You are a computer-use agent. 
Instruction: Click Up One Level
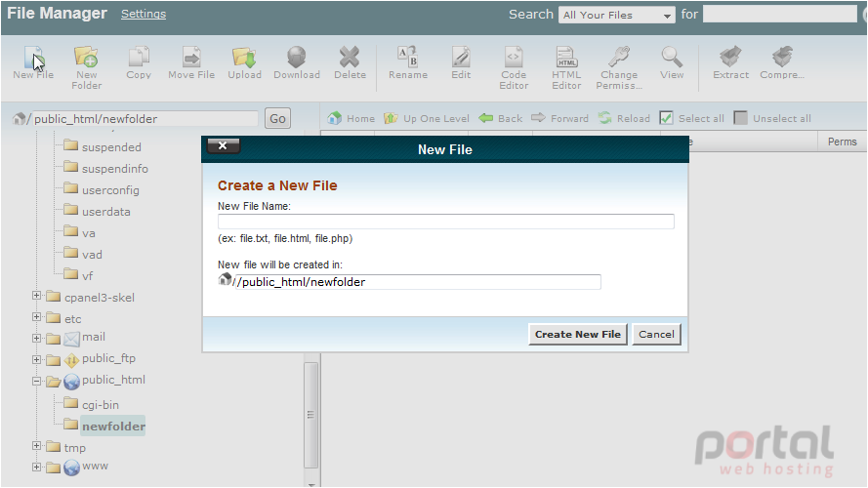(427, 118)
